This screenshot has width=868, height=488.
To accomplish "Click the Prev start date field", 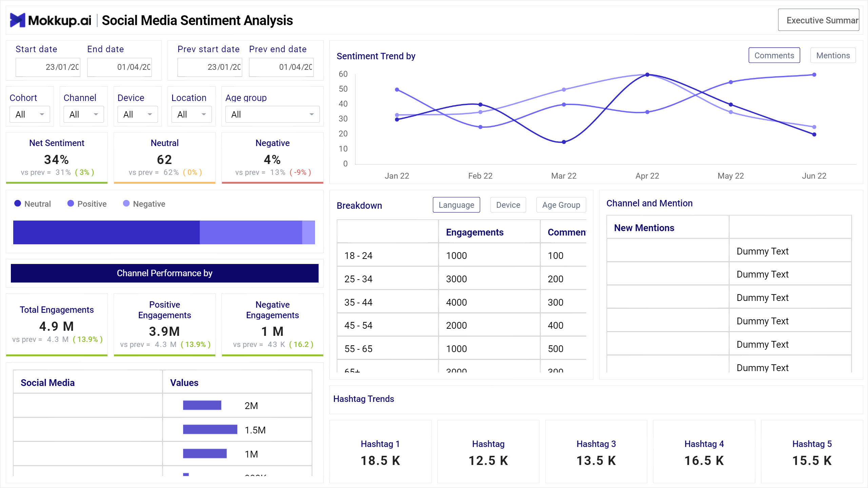I will pos(210,67).
